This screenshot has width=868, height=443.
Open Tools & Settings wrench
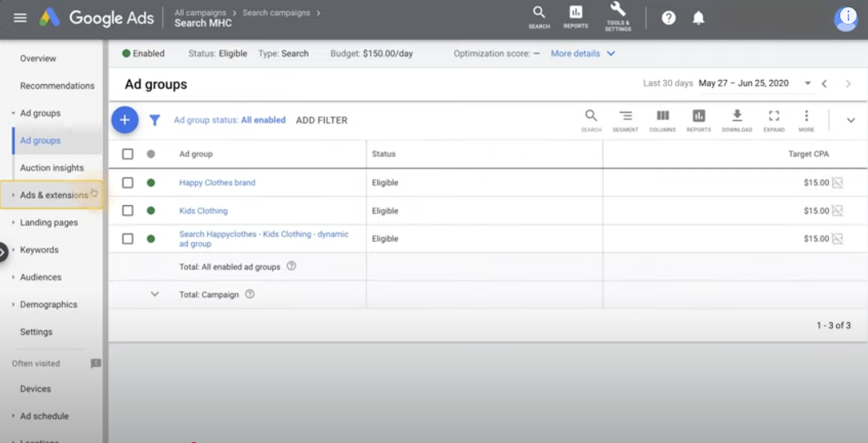click(618, 16)
